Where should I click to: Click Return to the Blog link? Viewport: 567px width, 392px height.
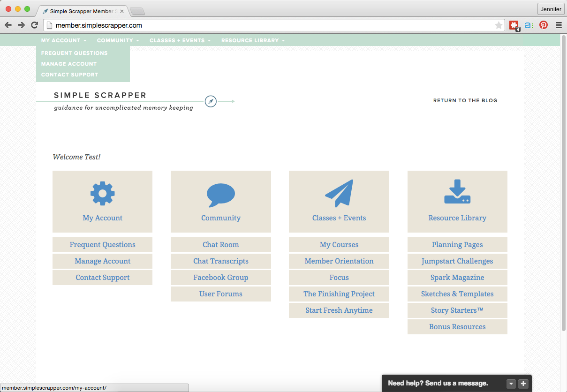465,100
